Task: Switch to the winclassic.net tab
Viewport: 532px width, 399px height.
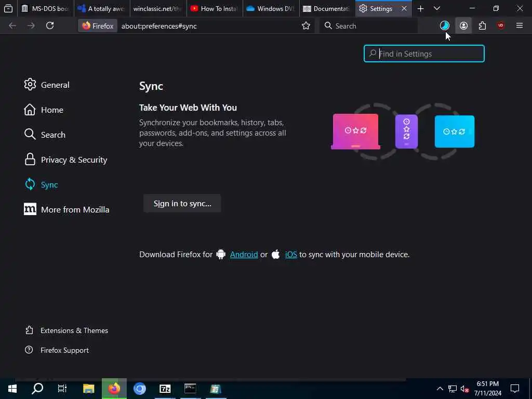Action: [x=158, y=8]
